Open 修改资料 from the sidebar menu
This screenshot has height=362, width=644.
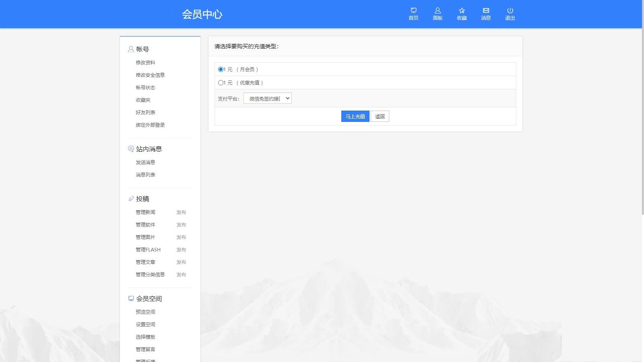click(x=145, y=62)
